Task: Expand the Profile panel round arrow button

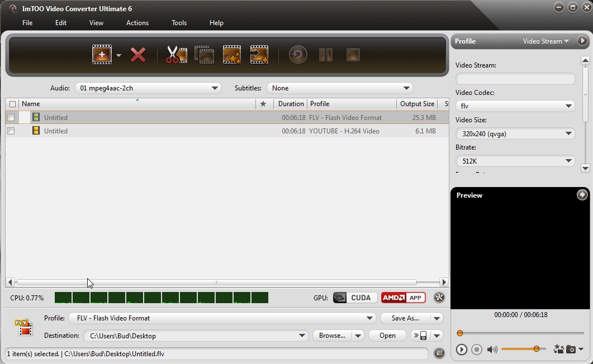Action: pos(582,41)
